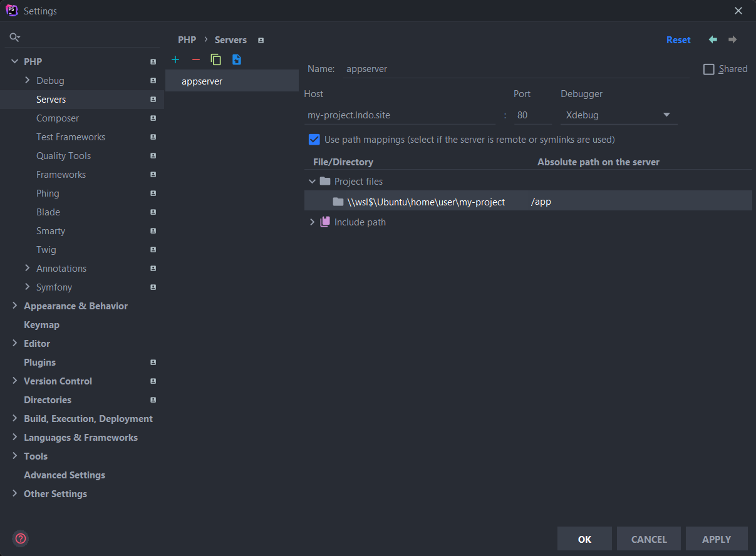
Task: Apply changes with the APPLY button
Action: (x=717, y=538)
